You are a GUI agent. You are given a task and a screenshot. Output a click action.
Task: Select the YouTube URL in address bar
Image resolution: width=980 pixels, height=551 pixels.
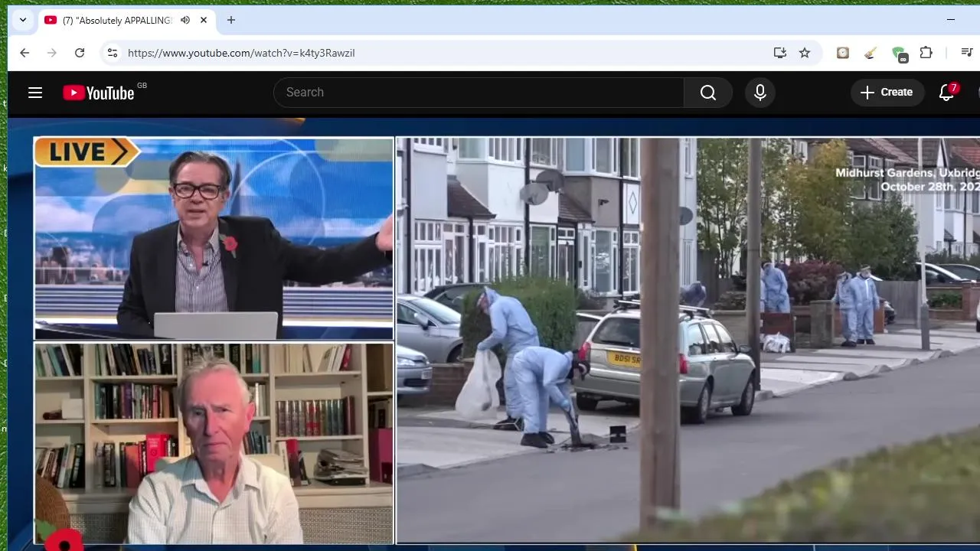click(x=241, y=53)
